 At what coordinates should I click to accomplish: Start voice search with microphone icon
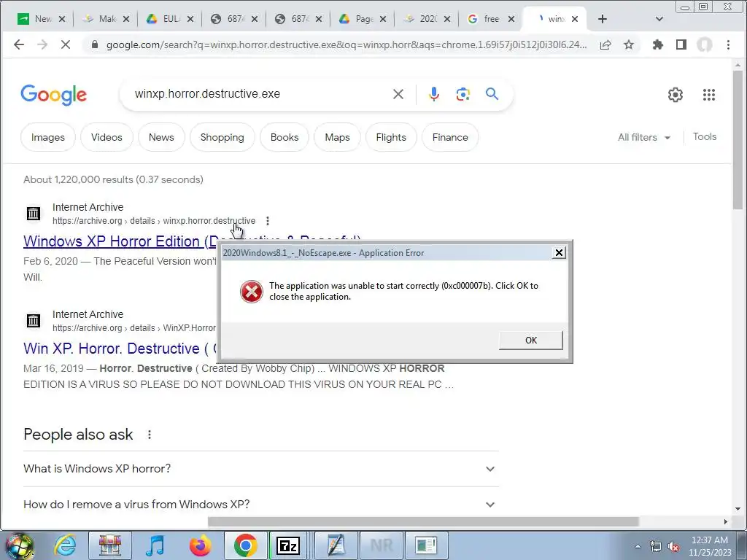pos(433,94)
